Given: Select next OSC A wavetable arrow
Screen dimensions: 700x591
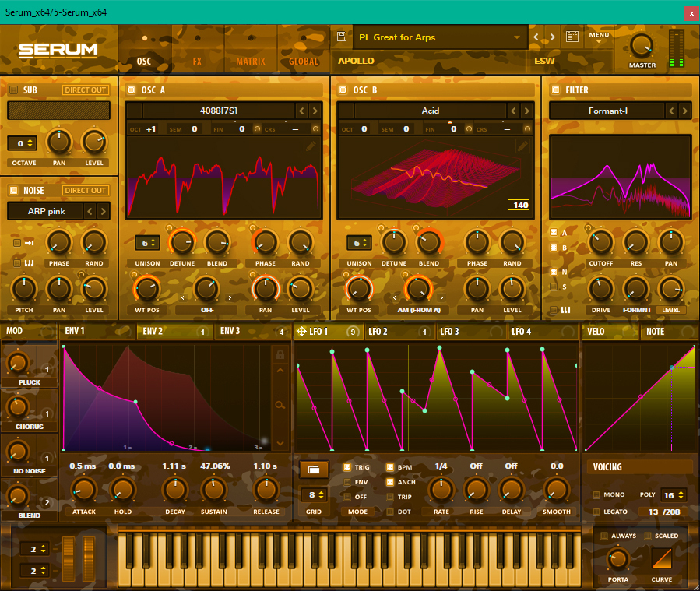Looking at the screenshot, I should 315,111.
